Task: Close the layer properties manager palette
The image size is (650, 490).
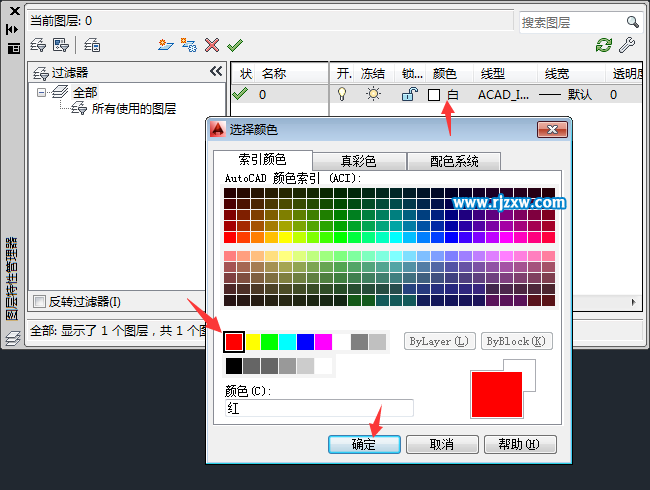Action: click(15, 11)
